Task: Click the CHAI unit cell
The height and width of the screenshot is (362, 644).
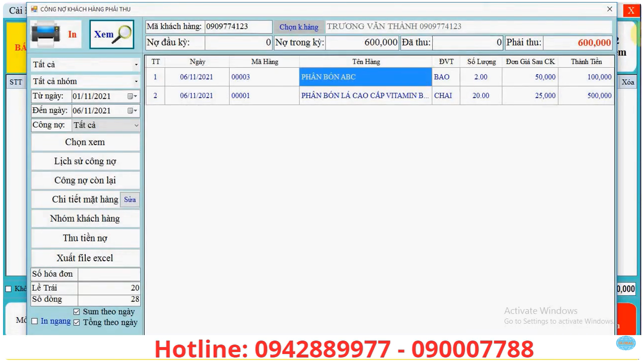Action: [x=447, y=96]
